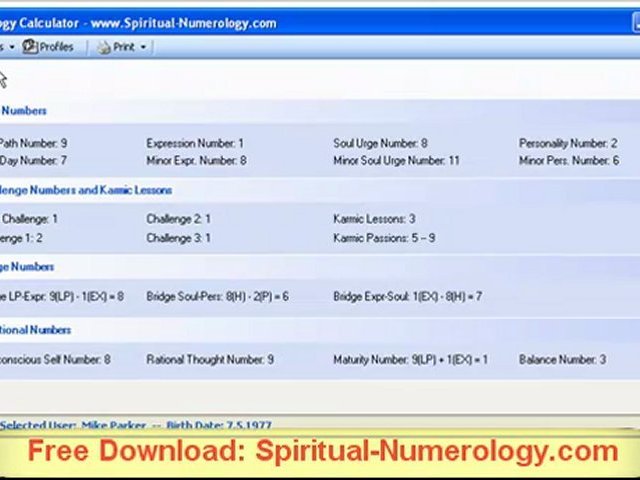Click the Karmic Lessons: 3 entry

point(374,219)
